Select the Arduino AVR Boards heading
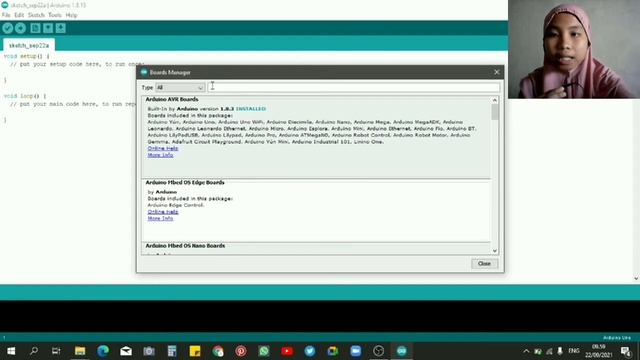The image size is (640, 360). click(172, 99)
